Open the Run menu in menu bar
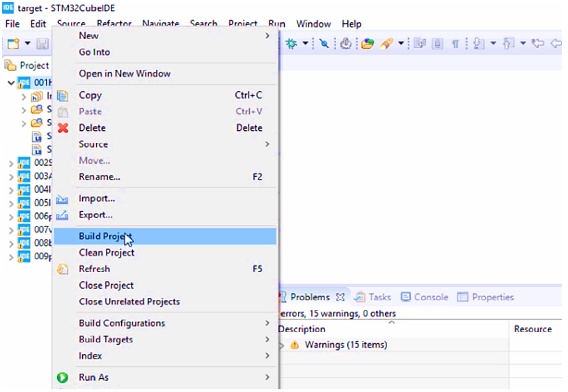 [277, 24]
